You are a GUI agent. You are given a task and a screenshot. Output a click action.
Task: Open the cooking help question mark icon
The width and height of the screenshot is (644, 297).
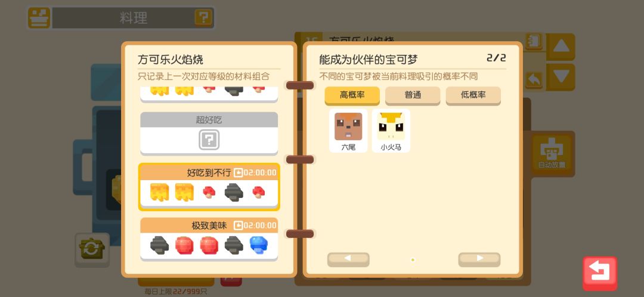pyautogui.click(x=204, y=18)
